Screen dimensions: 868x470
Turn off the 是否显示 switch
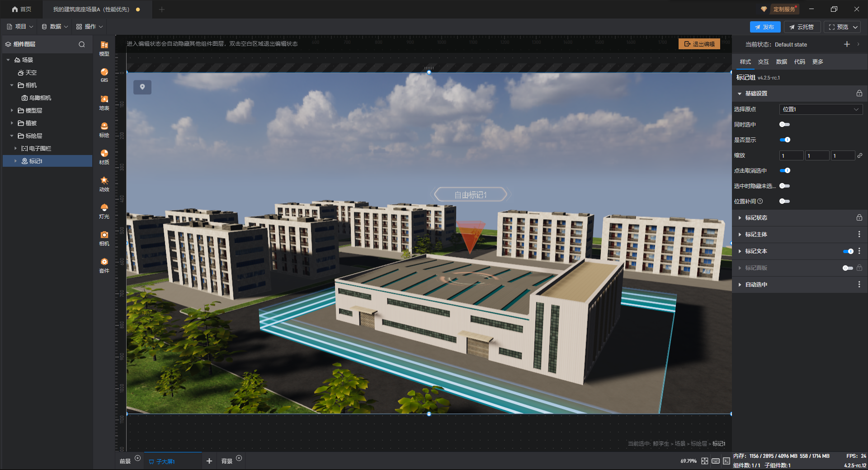point(785,140)
